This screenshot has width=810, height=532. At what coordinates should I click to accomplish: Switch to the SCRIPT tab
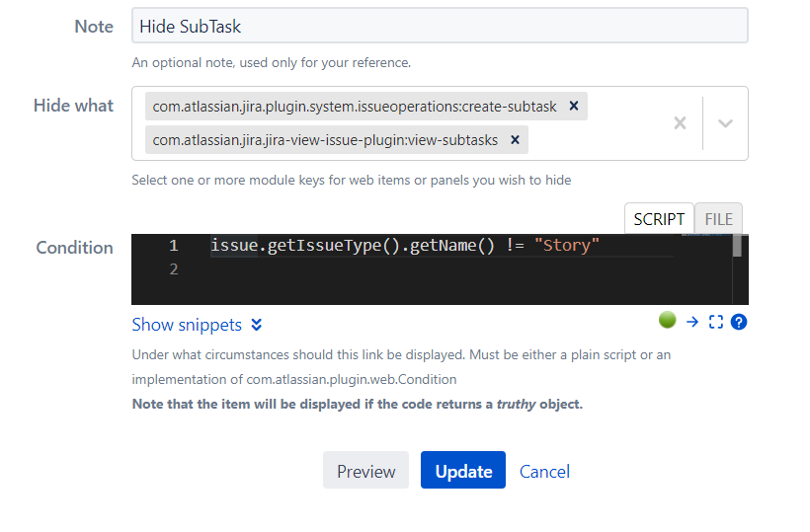tap(659, 219)
